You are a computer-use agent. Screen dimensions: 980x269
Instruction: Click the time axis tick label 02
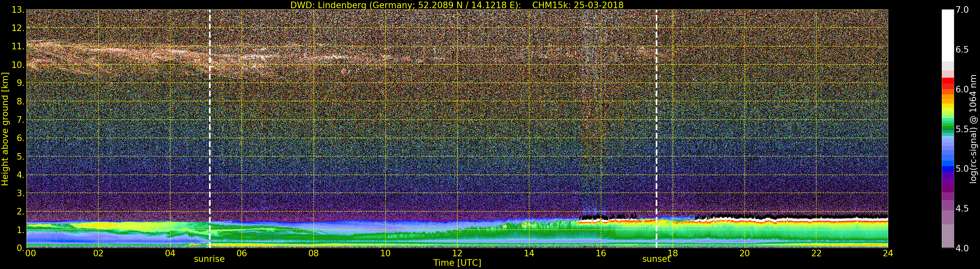point(98,253)
